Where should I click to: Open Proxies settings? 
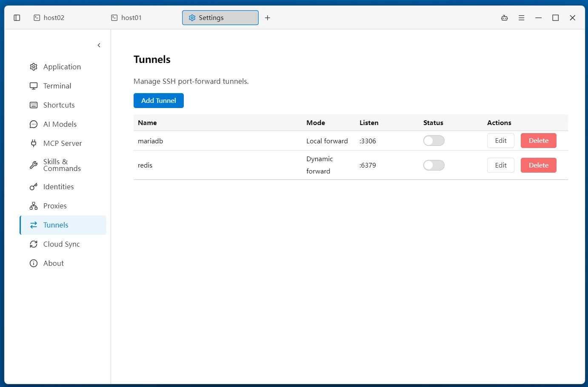[63, 206]
